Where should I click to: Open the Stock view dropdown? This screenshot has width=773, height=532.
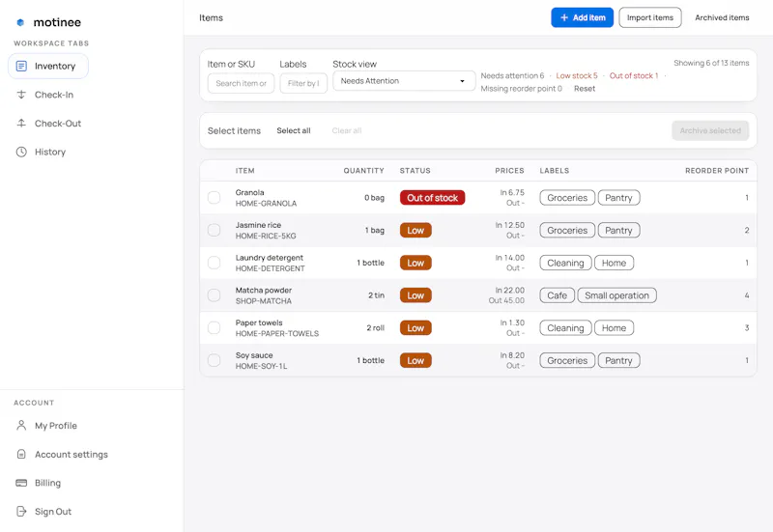pos(404,81)
